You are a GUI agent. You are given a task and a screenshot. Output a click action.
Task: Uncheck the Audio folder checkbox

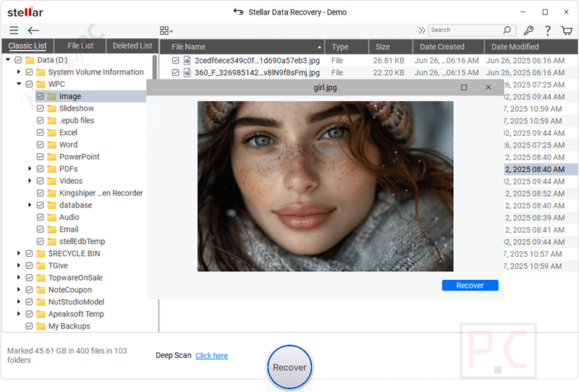(x=41, y=217)
